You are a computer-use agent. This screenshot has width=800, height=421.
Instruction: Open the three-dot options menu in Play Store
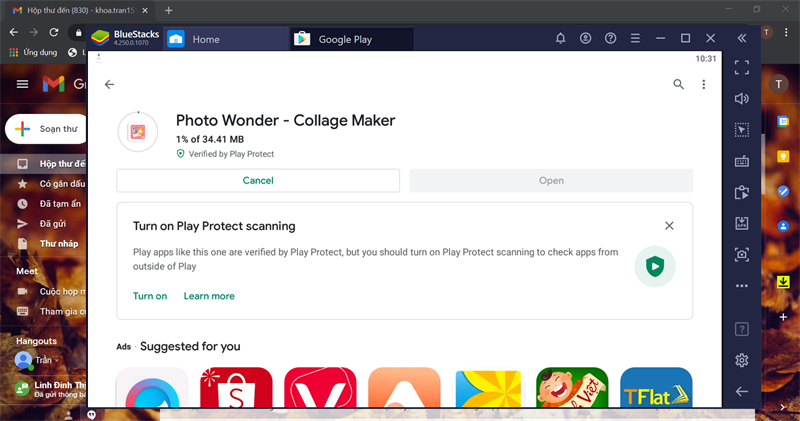coord(704,85)
